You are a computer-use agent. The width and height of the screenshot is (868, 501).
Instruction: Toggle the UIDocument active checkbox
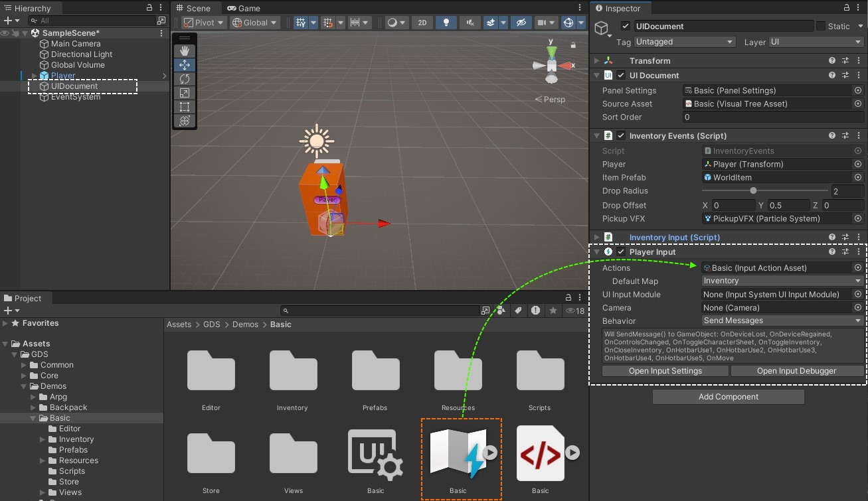coord(625,27)
